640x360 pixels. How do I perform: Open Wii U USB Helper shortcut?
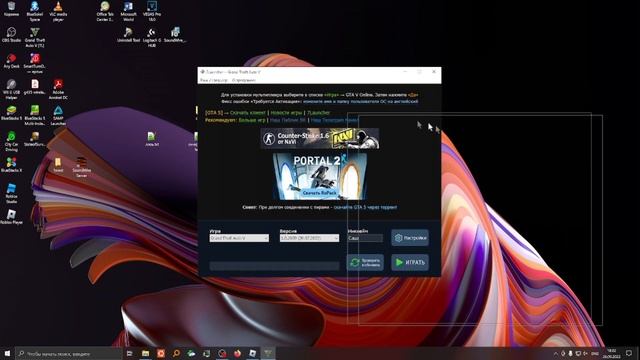[x=11, y=89]
